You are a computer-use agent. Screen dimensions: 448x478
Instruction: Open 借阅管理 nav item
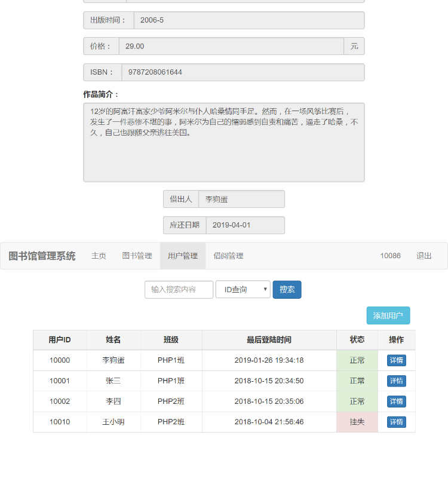(229, 256)
